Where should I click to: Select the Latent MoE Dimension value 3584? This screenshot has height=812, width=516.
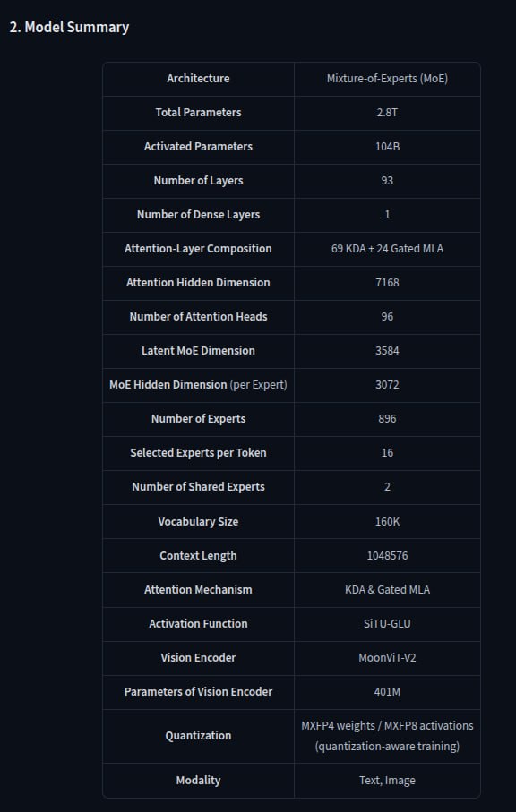[387, 351]
